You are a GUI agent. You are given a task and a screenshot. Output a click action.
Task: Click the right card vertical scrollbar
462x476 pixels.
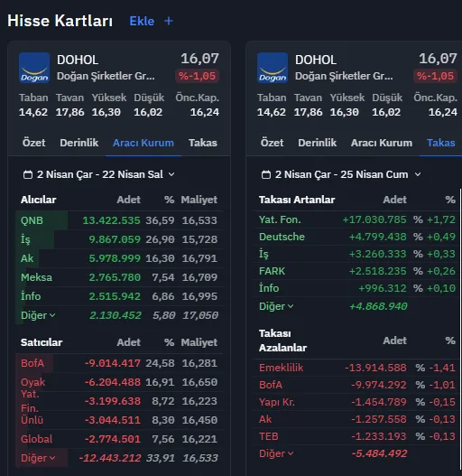coord(461,330)
